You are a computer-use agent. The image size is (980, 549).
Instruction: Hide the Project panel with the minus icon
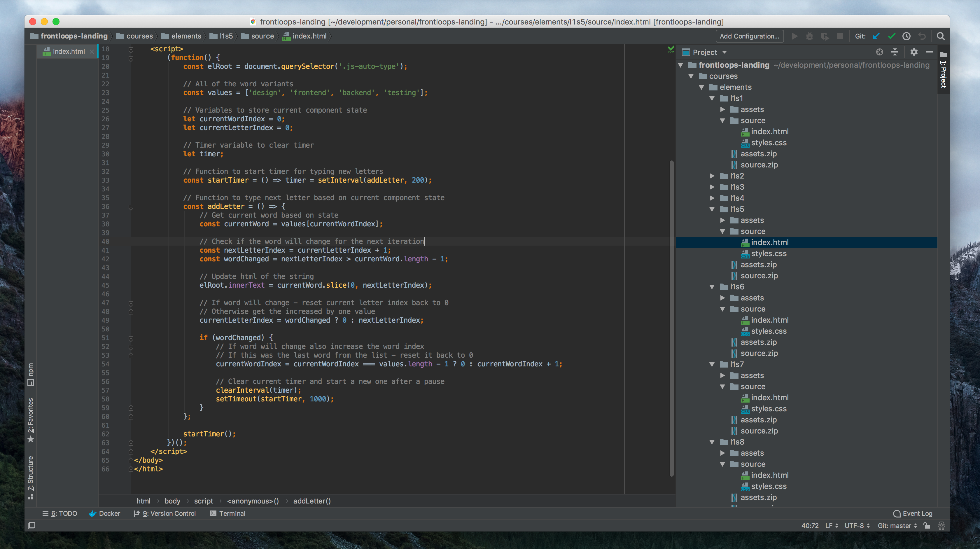[x=929, y=52]
